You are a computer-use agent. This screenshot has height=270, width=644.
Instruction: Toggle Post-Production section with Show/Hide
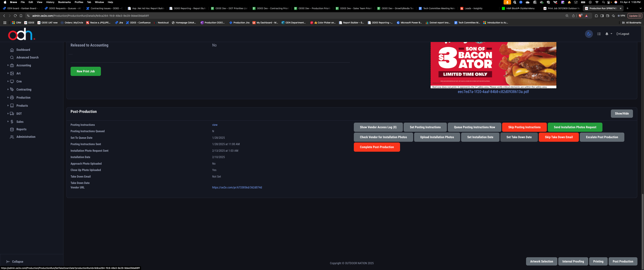coord(622,113)
